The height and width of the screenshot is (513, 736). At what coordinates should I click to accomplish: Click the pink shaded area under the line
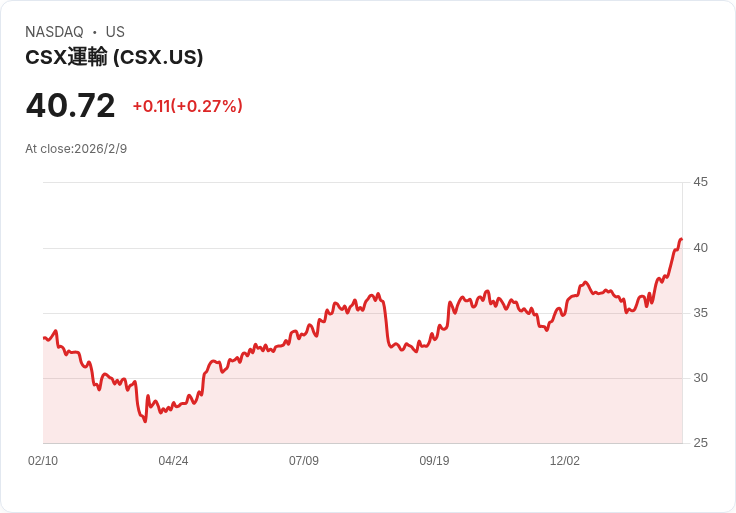point(400,400)
